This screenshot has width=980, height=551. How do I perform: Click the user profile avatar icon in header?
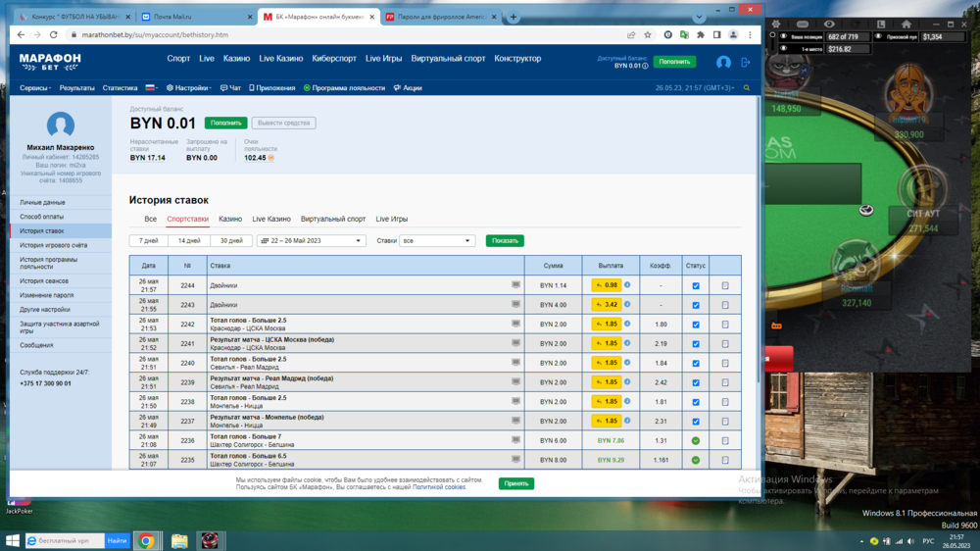tap(723, 62)
